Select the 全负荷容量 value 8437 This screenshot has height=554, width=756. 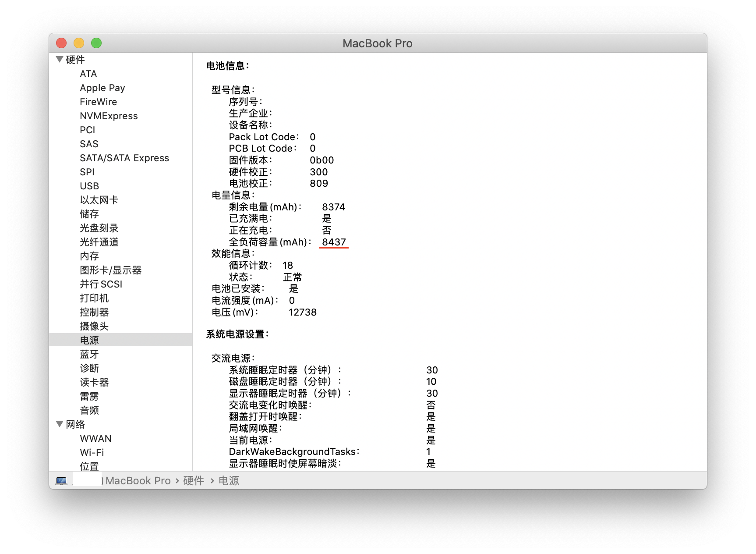[x=334, y=242]
